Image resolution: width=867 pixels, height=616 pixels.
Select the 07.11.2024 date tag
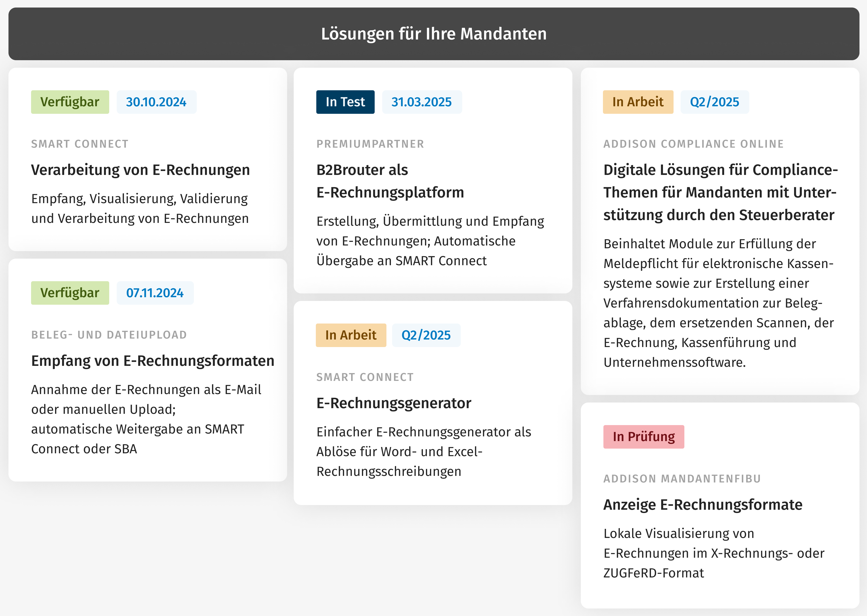click(x=155, y=293)
